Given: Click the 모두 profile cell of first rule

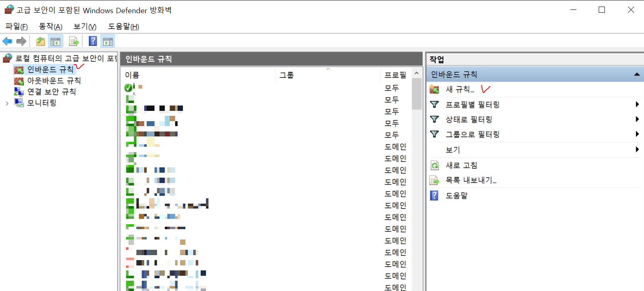Looking at the screenshot, I should [391, 88].
